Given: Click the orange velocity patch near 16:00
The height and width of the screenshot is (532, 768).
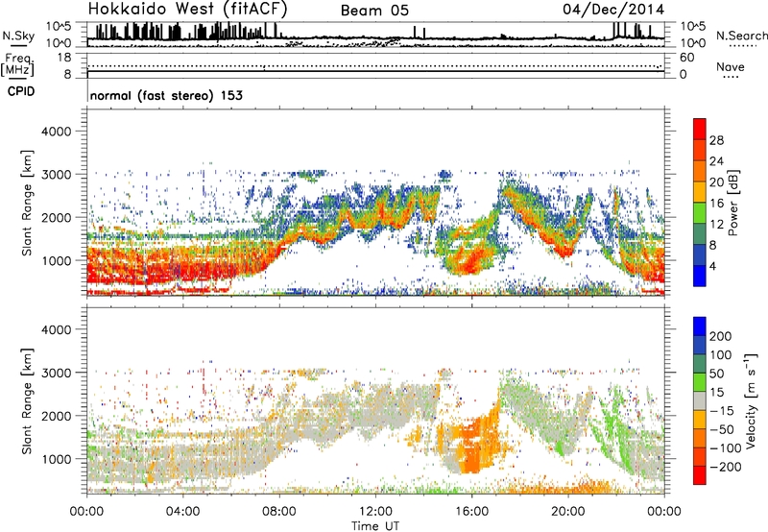Looking at the screenshot, I should coord(472,444).
